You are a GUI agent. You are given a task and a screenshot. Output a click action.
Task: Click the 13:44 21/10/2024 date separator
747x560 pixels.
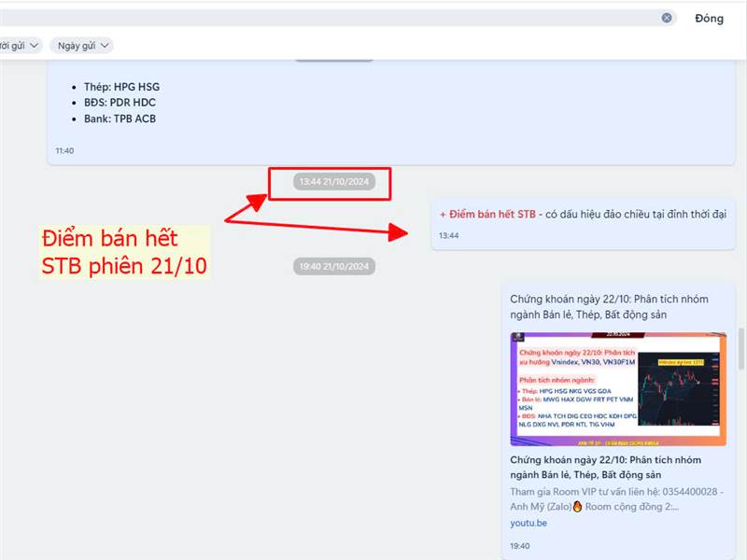pyautogui.click(x=334, y=182)
